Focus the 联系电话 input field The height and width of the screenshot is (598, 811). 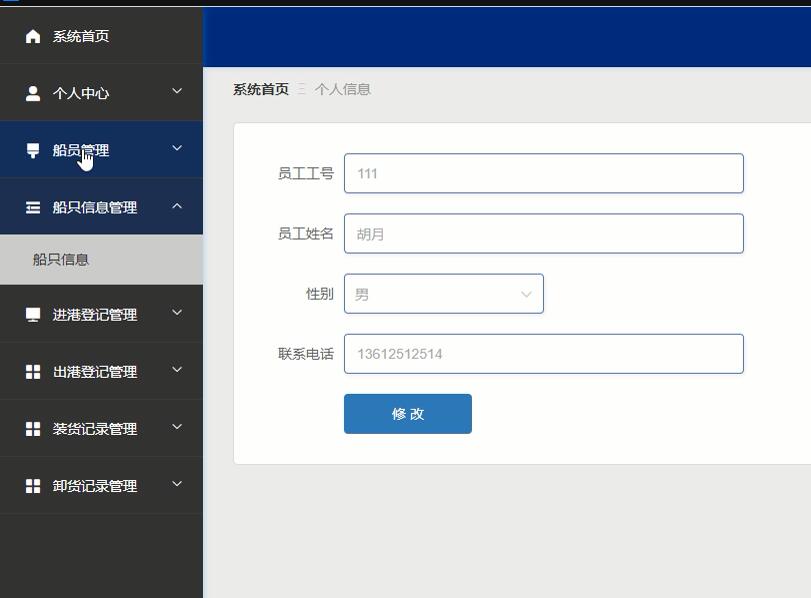[x=544, y=354]
